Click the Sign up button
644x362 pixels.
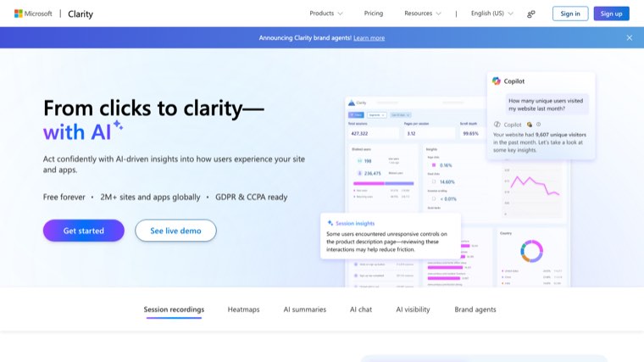pos(611,14)
